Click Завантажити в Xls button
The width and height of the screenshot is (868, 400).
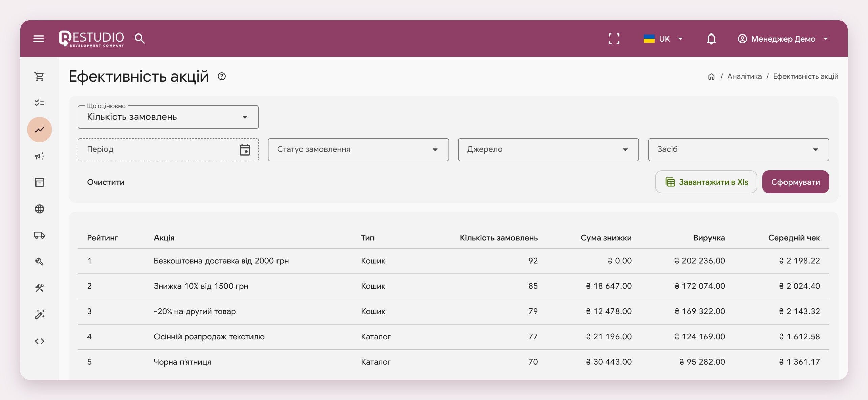pos(706,182)
